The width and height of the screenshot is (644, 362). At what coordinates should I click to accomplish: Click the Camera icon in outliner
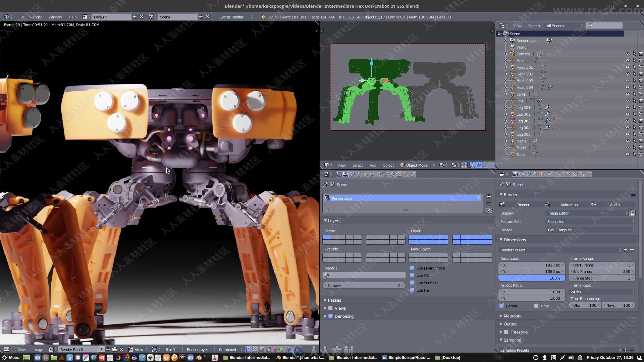[x=513, y=54]
